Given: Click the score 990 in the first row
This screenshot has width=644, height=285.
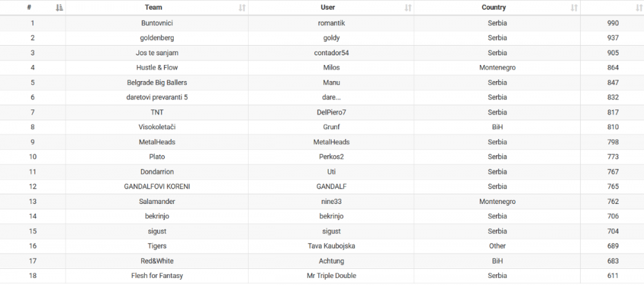Looking at the screenshot, I should pos(612,23).
